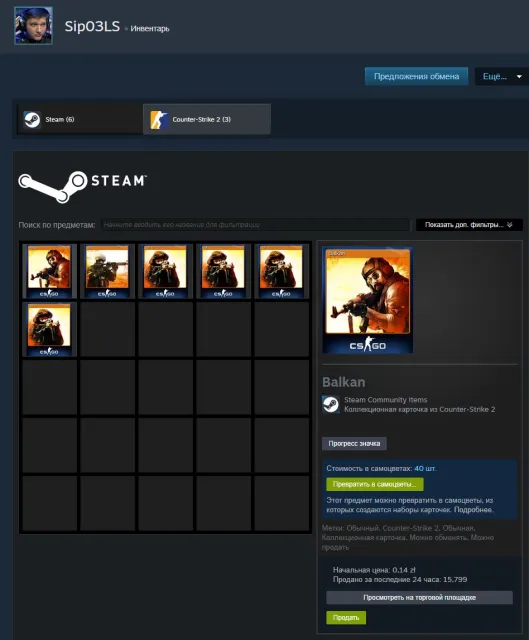Click the Предложения обмена button
The width and height of the screenshot is (529, 640).
(416, 76)
